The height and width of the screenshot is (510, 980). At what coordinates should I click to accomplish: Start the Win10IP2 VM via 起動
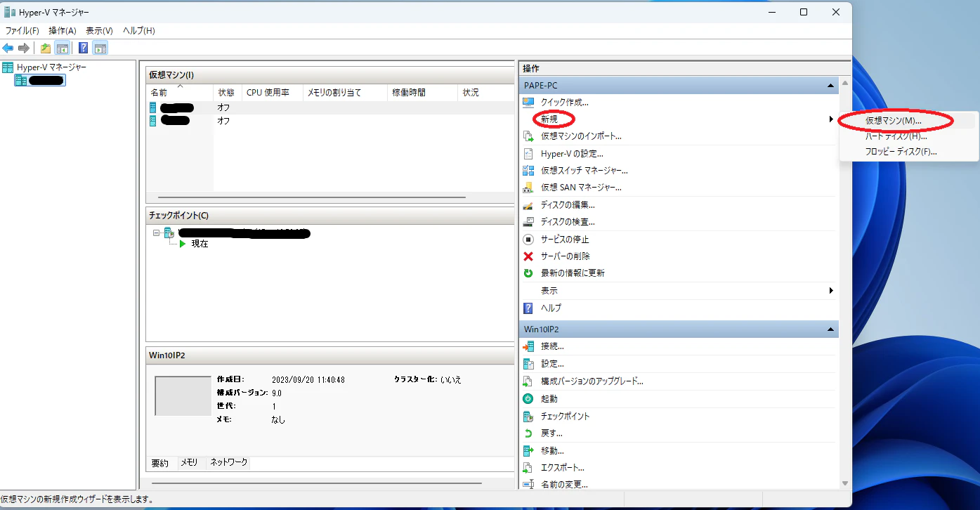coord(528,398)
